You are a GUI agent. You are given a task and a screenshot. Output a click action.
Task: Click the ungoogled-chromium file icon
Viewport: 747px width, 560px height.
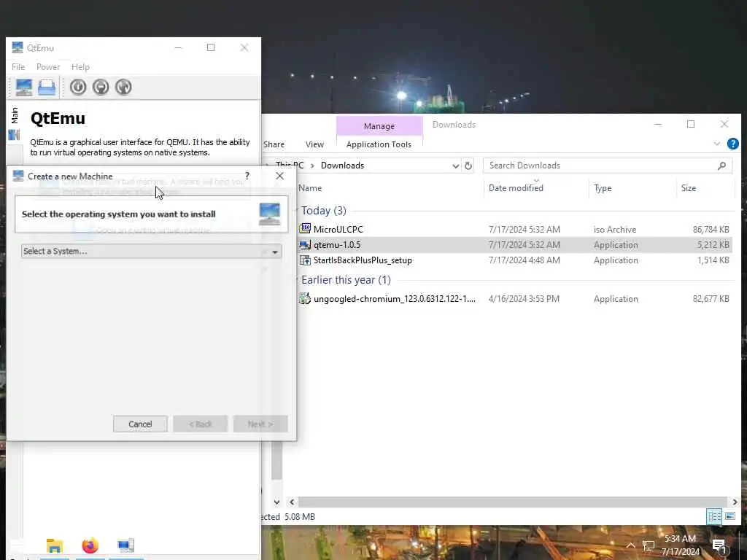[305, 298]
